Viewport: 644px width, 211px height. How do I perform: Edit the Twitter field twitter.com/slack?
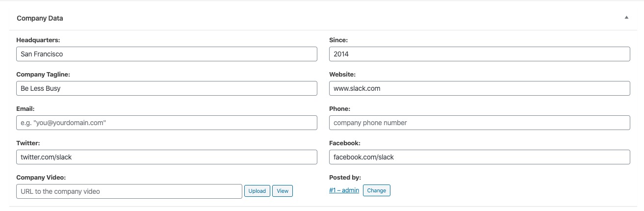[x=167, y=157]
